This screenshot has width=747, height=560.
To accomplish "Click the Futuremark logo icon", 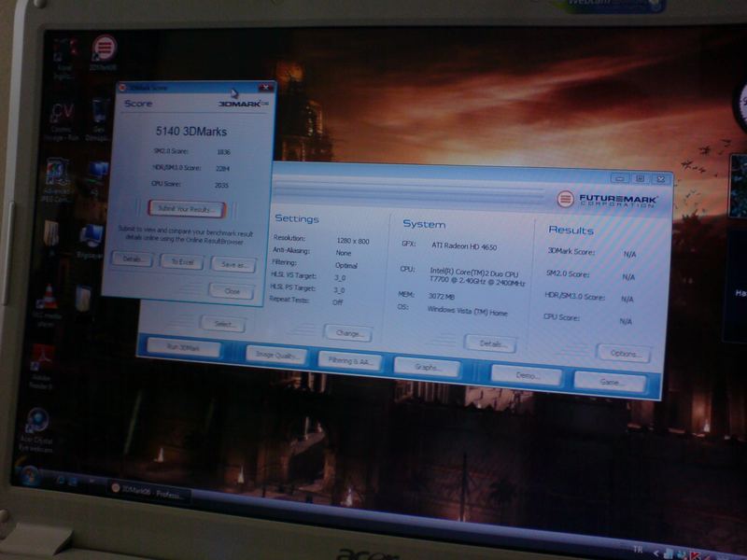I will point(565,199).
